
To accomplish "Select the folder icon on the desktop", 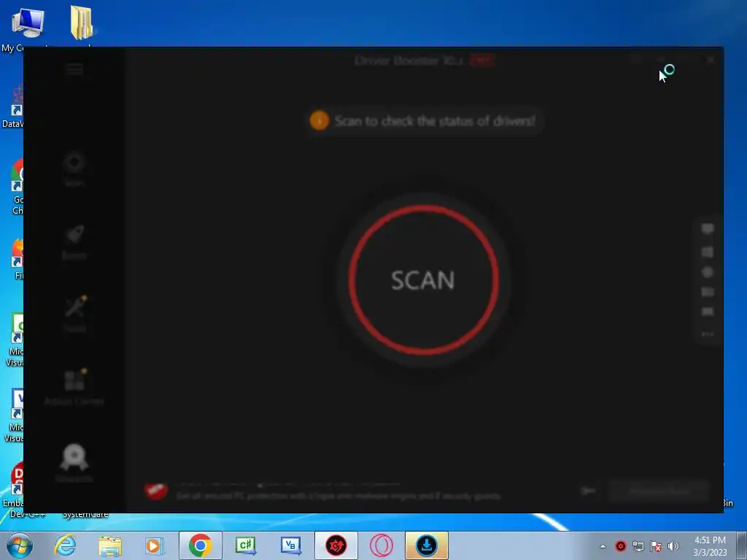I will [x=82, y=24].
